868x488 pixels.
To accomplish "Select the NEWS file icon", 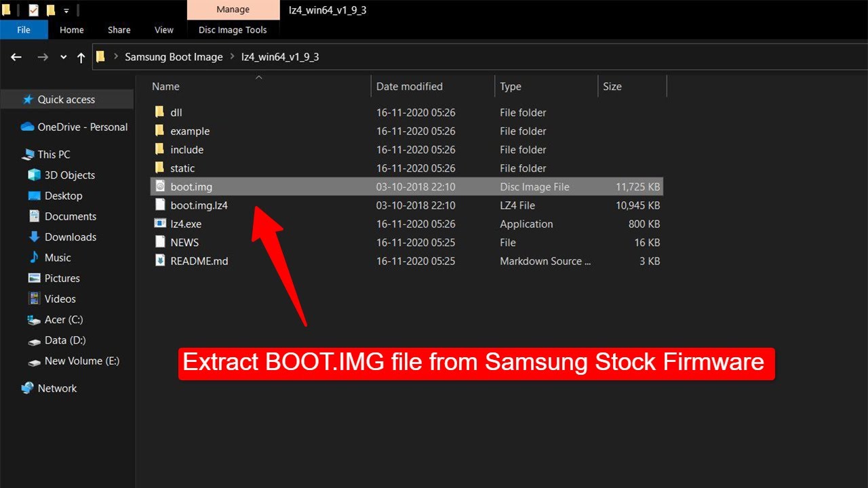I will pos(160,242).
